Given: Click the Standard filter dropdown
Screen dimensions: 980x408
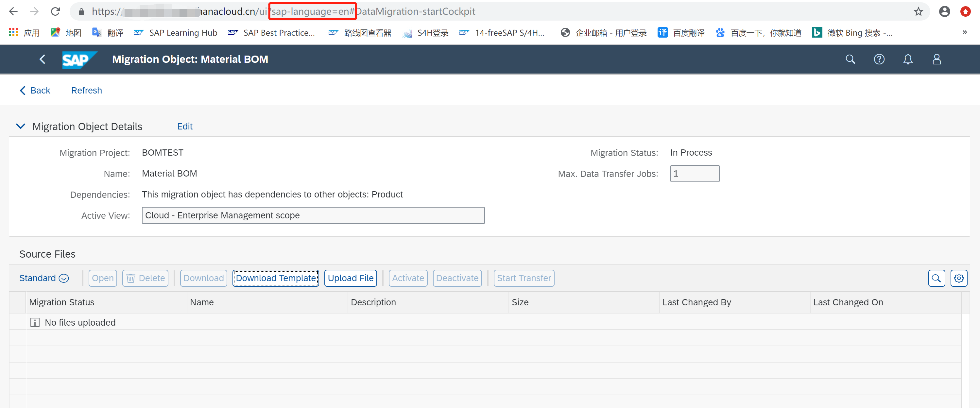Looking at the screenshot, I should [x=44, y=278].
